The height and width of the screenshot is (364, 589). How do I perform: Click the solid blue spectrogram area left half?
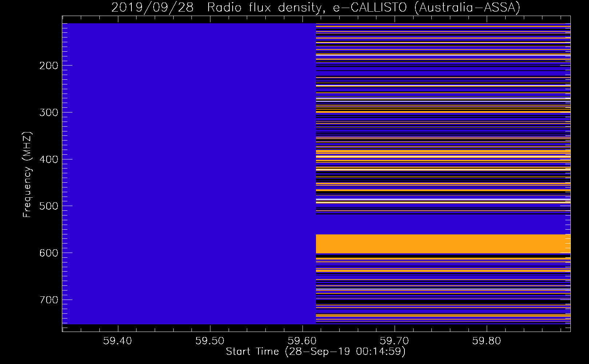tap(189, 174)
